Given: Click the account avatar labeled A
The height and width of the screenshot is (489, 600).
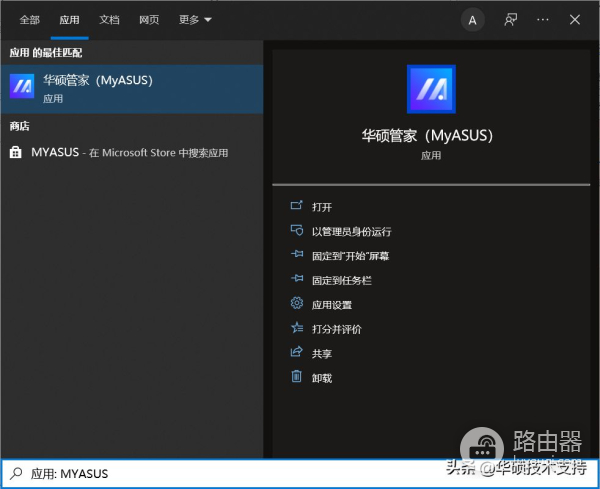Looking at the screenshot, I should coord(473,20).
